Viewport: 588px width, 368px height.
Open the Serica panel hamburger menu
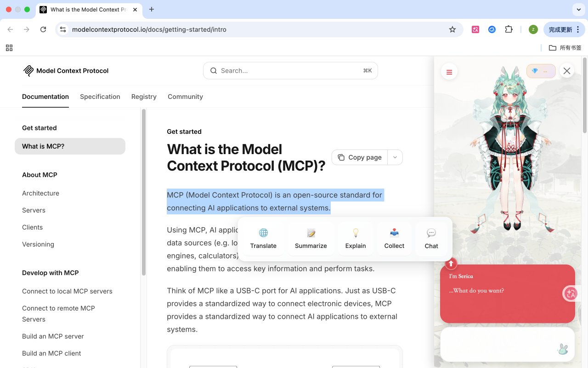449,72
